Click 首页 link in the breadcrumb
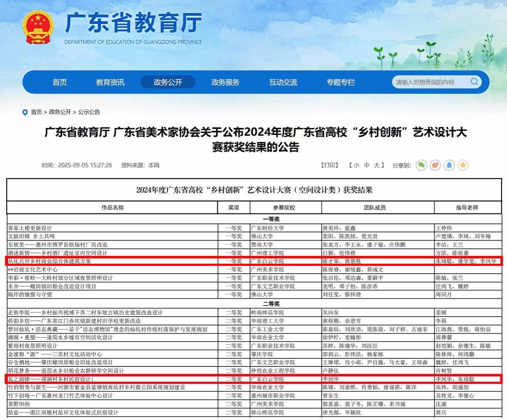The height and width of the screenshot is (420, 507). tap(36, 112)
